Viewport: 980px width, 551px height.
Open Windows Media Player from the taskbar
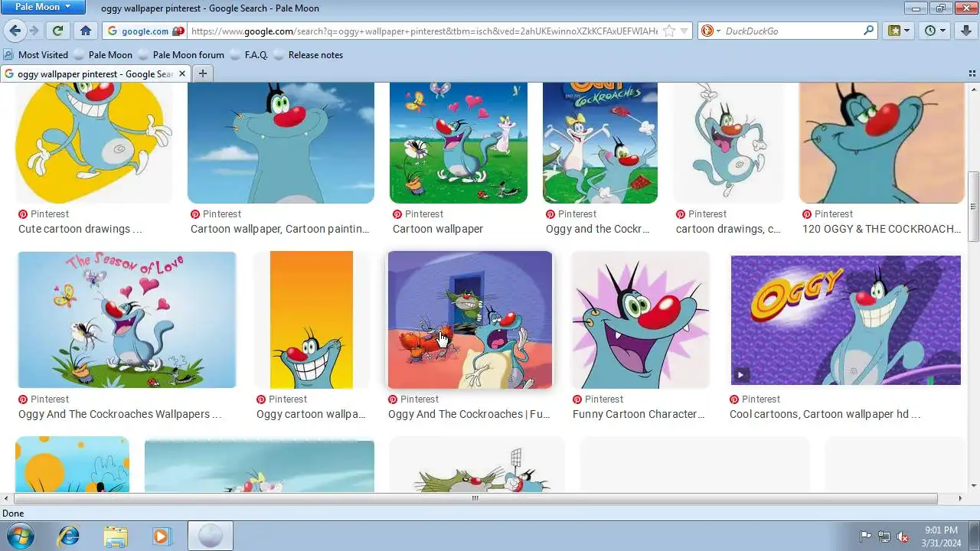[162, 536]
